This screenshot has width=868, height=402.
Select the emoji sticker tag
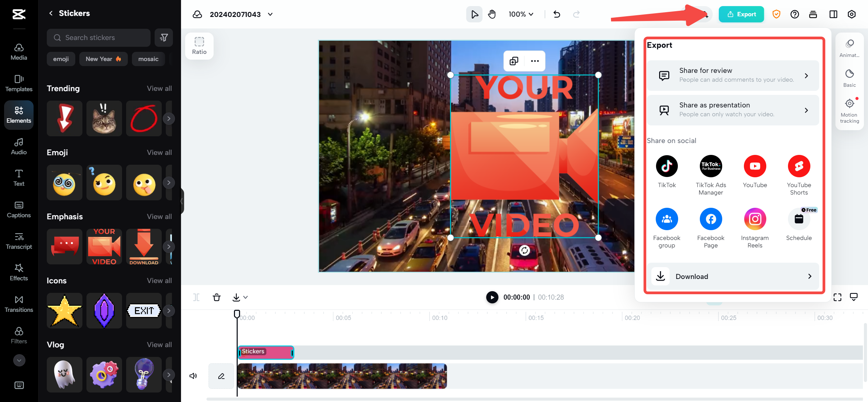(x=61, y=59)
